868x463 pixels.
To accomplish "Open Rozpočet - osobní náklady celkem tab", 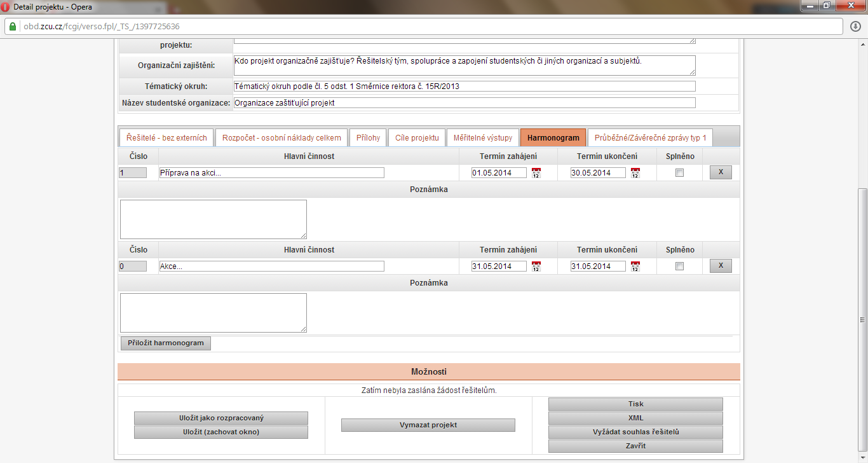I will [x=281, y=137].
